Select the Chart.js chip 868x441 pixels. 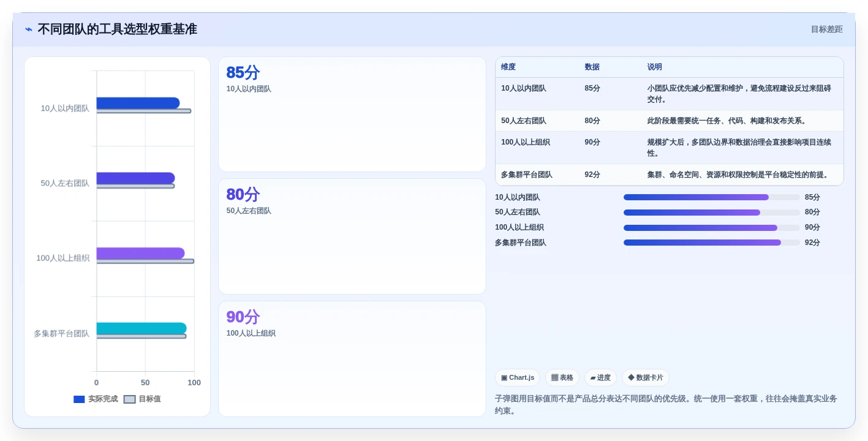(x=518, y=378)
